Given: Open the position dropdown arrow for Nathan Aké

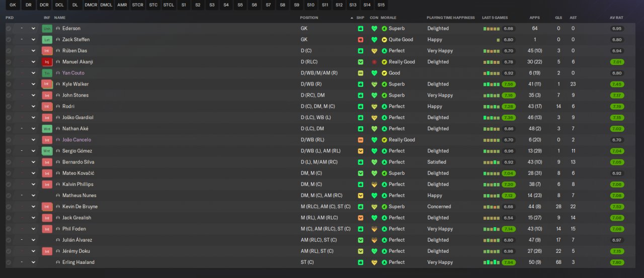Looking at the screenshot, I should click(34, 129).
